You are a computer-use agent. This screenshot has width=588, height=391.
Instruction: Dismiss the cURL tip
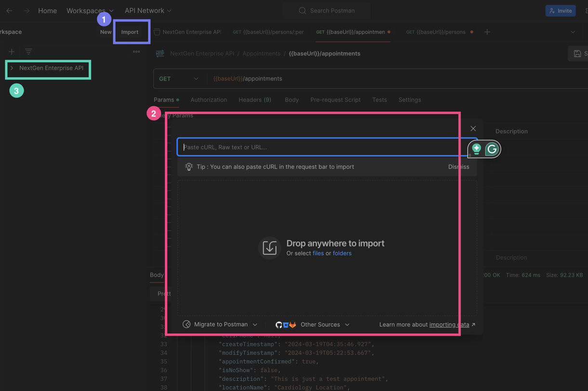coord(458,167)
